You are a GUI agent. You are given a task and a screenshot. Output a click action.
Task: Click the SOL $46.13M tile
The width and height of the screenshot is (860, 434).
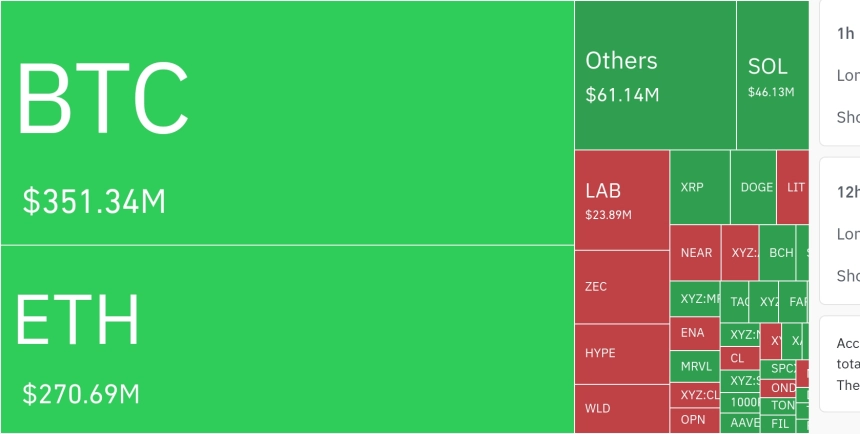(773, 75)
